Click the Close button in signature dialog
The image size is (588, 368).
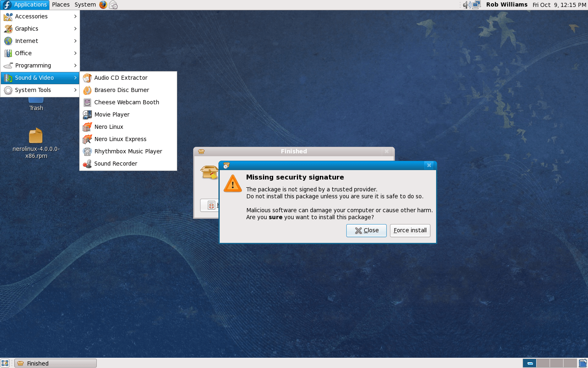pyautogui.click(x=366, y=231)
